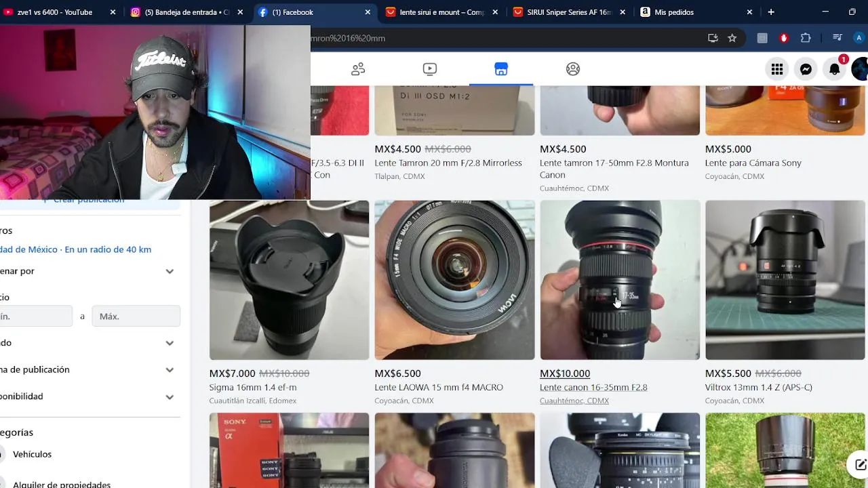The height and width of the screenshot is (488, 868).
Task: Click Tlalpan, CDMX location text
Action: coord(399,176)
